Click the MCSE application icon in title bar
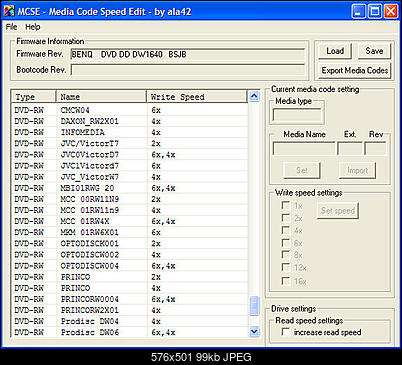Screen dimensions: 402x365 pos(9,11)
